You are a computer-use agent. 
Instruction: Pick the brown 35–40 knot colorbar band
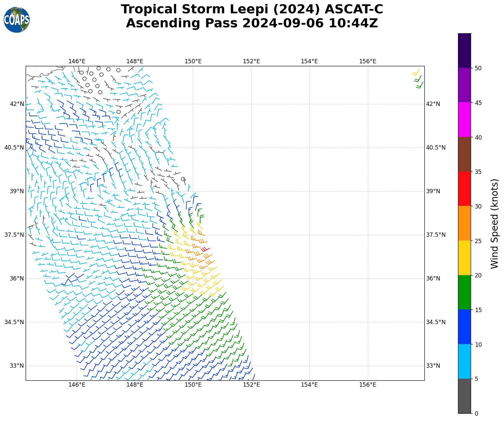click(464, 154)
